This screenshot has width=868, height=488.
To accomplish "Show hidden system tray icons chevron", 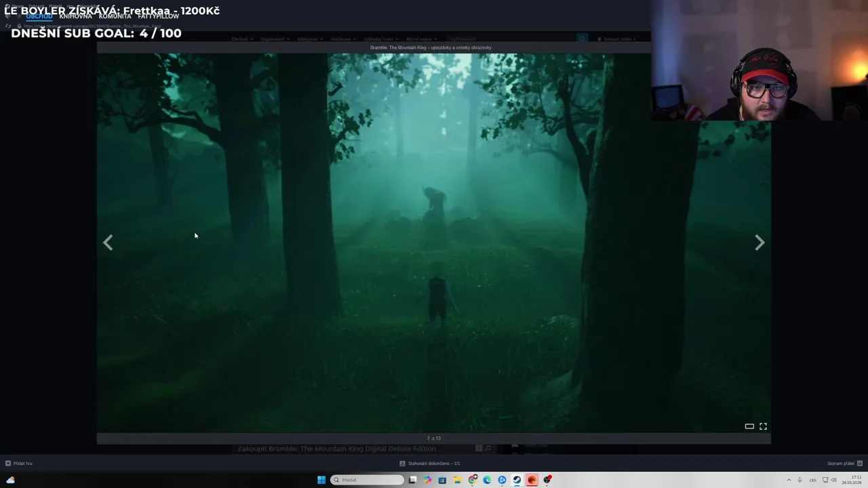I will (789, 480).
